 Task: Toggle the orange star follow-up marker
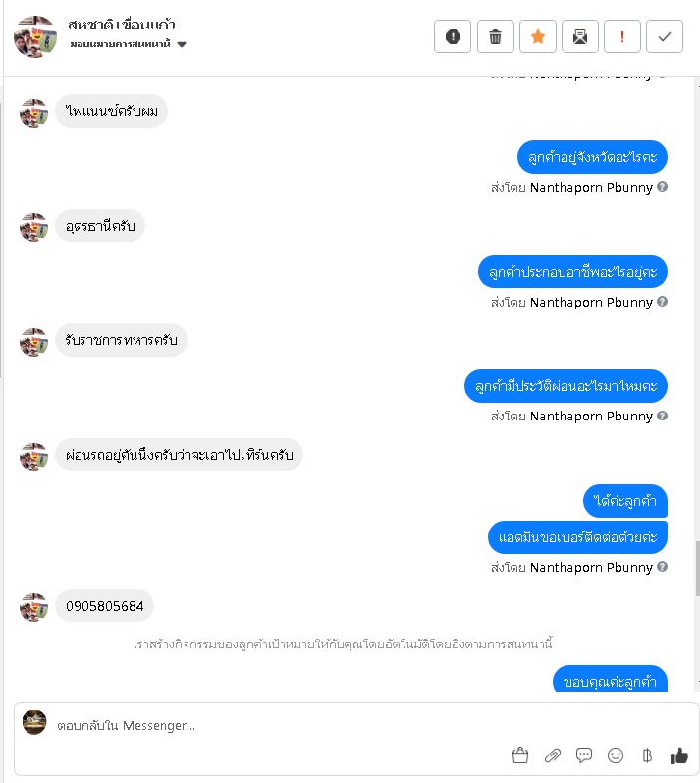537,36
